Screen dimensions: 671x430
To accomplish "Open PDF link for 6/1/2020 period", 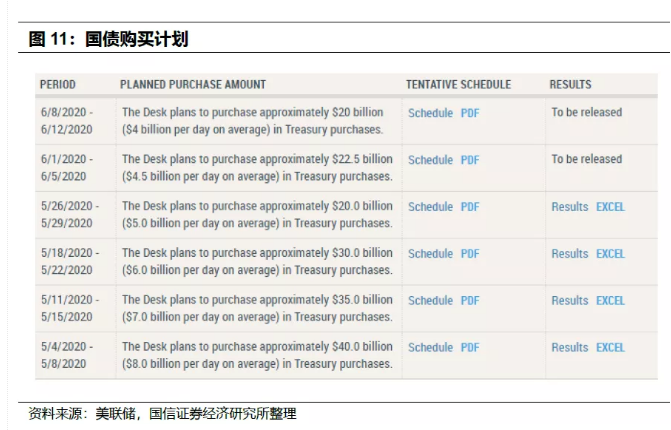I will [470, 160].
